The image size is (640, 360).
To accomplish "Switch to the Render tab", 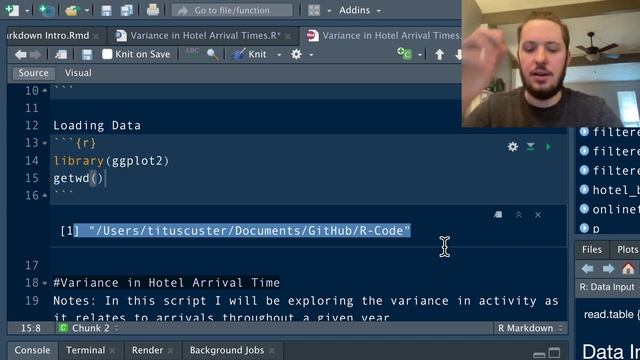I will click(147, 350).
